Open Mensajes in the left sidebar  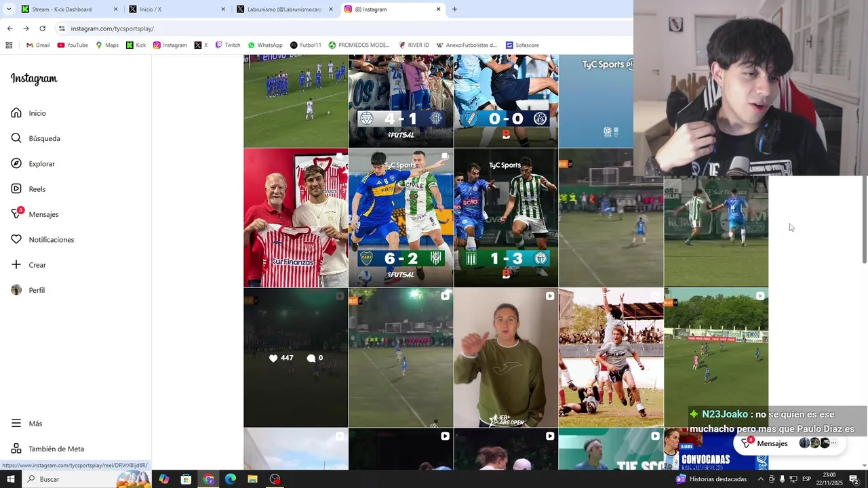35,214
